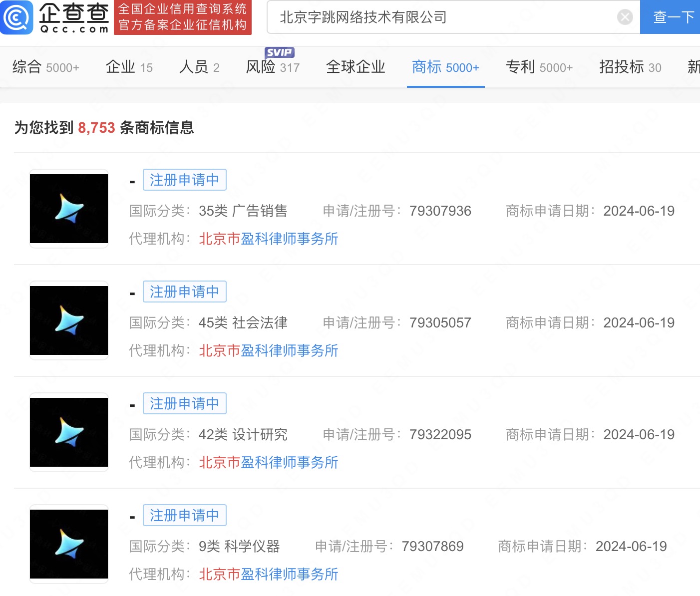Open trademark thumbnail for application 79307936
Image resolution: width=700 pixels, height=596 pixels.
(69, 209)
